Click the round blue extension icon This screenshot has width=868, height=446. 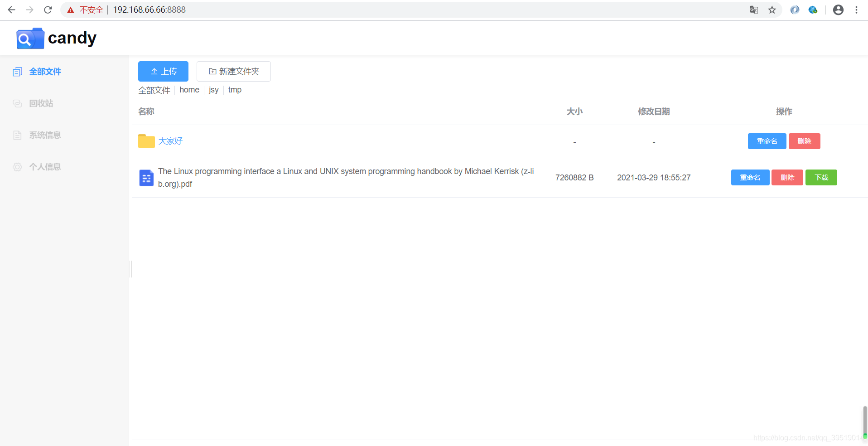tap(795, 10)
